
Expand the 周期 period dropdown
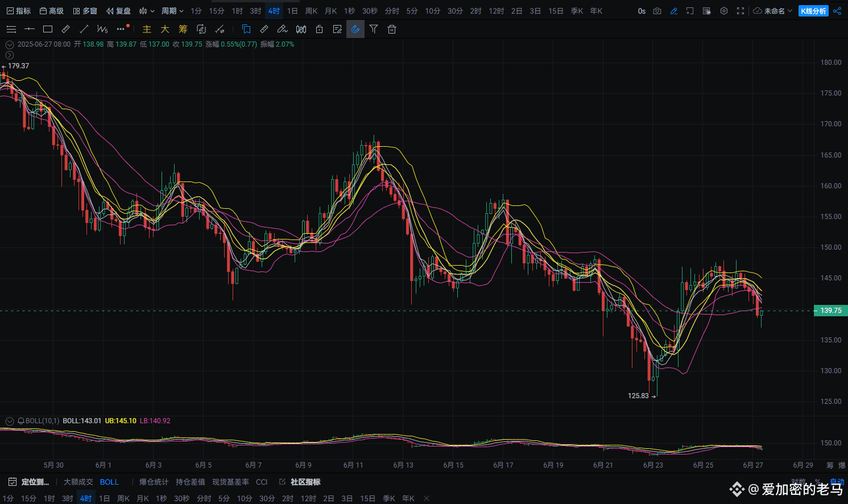pos(172,11)
